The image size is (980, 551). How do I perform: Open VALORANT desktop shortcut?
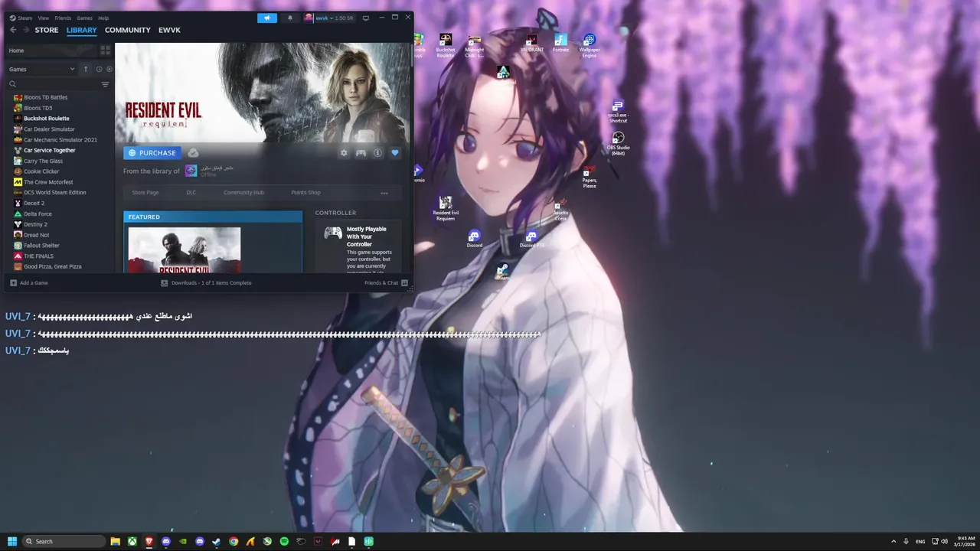pos(532,43)
